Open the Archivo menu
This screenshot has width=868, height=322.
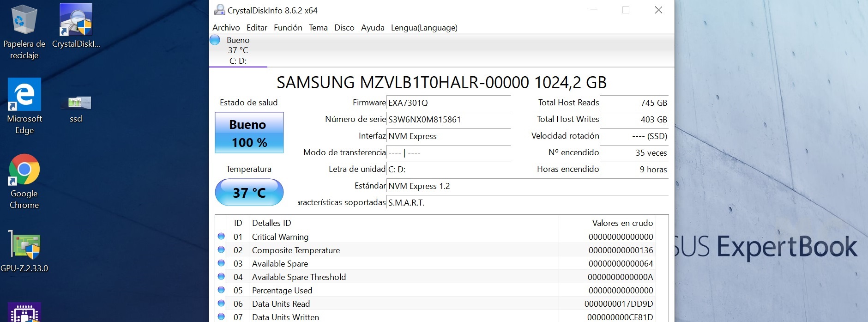tap(226, 28)
